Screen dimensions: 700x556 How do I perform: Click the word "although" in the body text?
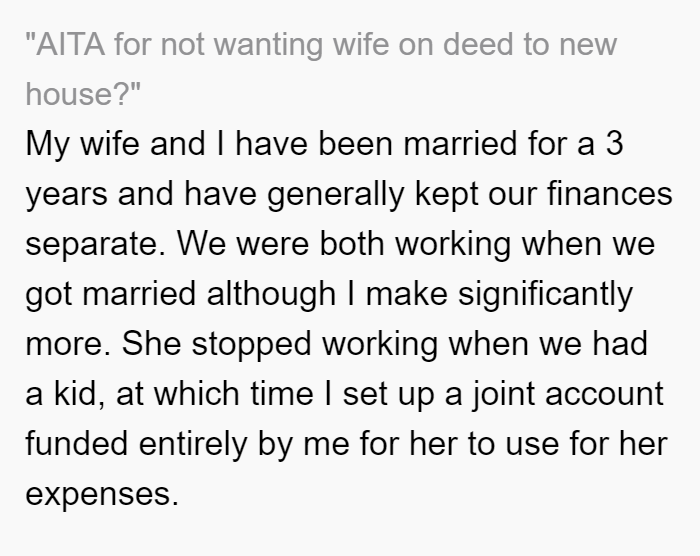(271, 294)
